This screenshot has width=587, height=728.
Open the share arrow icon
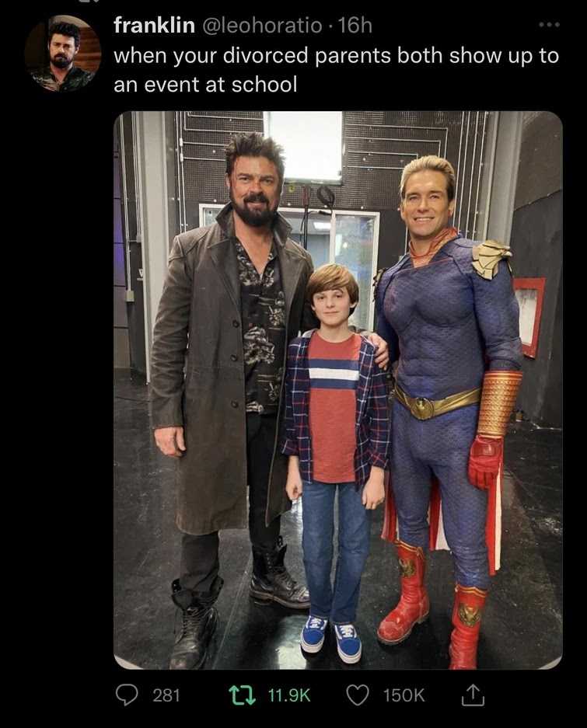point(473,695)
